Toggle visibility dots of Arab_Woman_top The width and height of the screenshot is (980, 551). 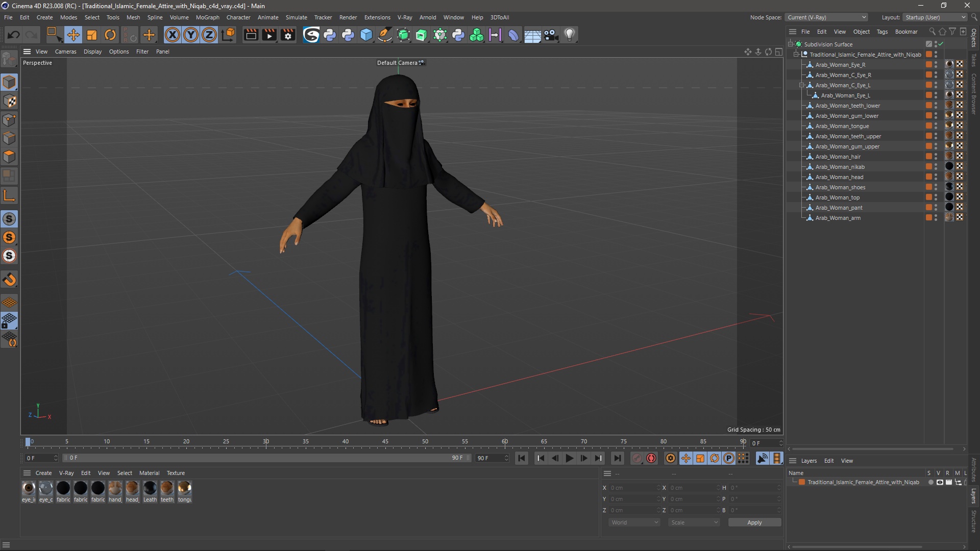click(x=936, y=197)
